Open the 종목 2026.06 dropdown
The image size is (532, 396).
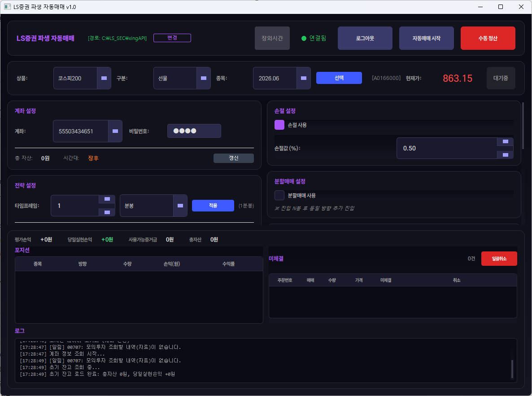[x=304, y=78]
